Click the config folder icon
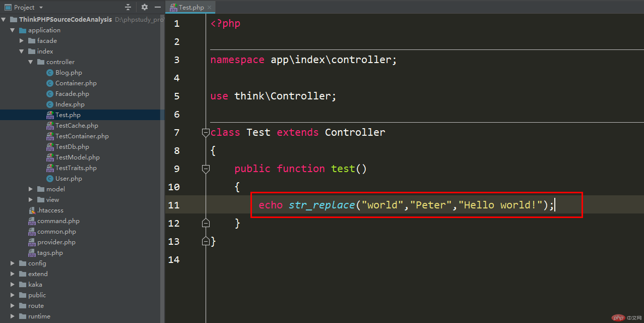Viewport: 644px width, 323px height. click(23, 263)
